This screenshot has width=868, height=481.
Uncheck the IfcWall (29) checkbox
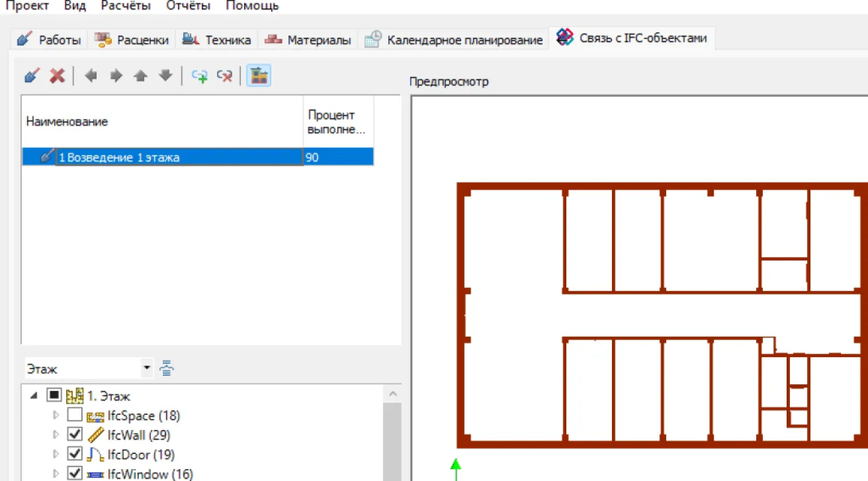click(x=75, y=433)
